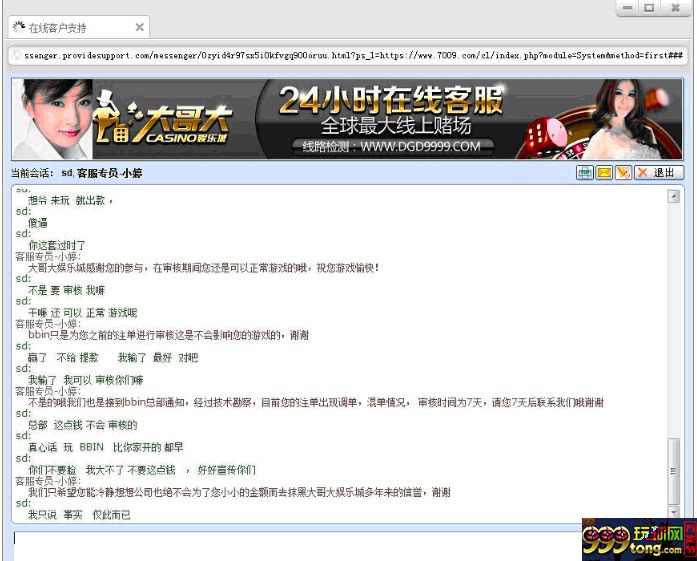Click the scrollbar down arrow in chat

tap(674, 512)
